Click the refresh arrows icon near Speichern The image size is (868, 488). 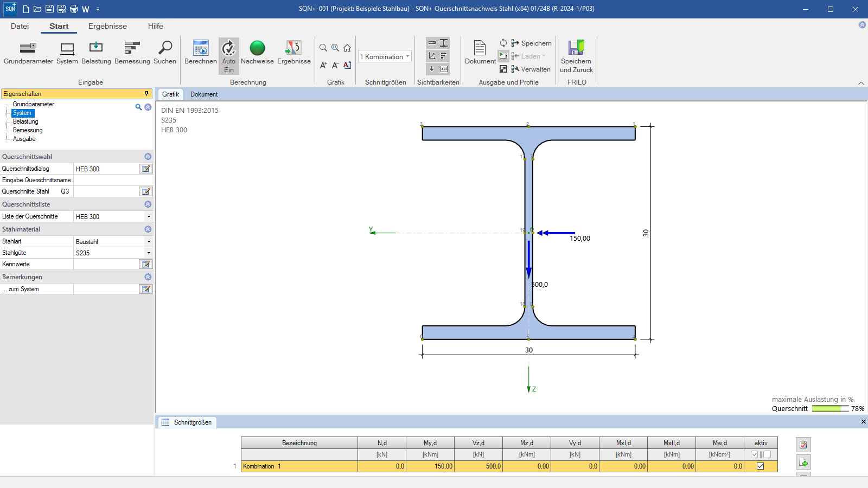pos(503,43)
